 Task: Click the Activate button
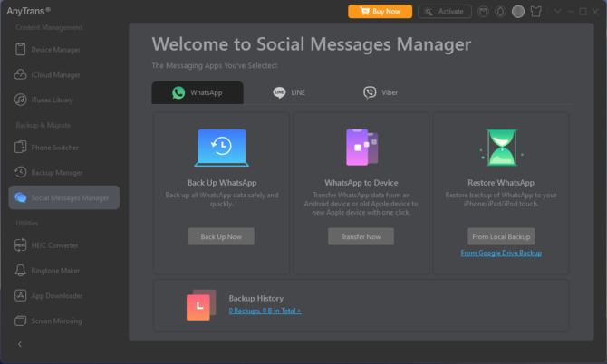(x=445, y=11)
